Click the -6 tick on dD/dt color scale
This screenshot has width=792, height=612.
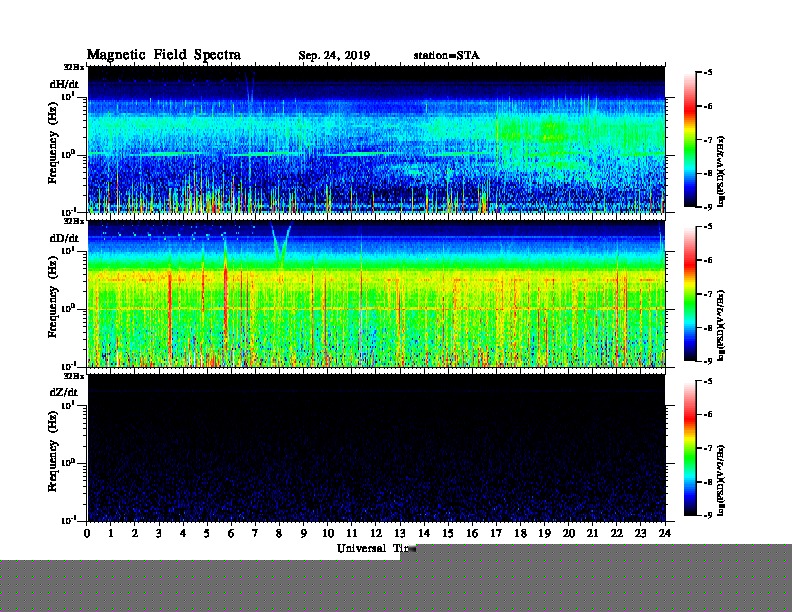[x=708, y=260]
